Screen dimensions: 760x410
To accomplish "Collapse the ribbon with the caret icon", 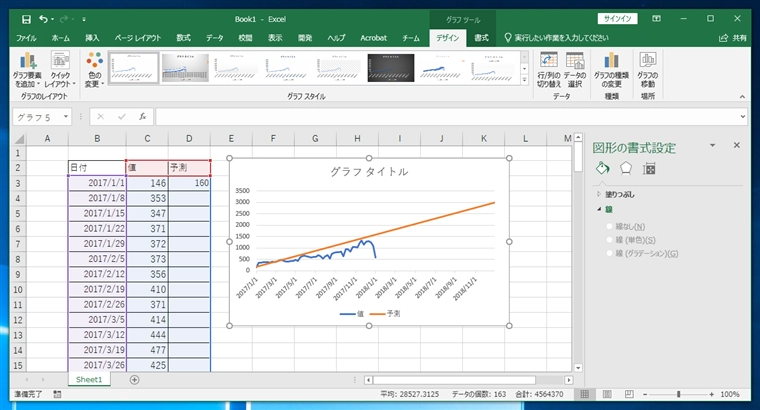I will click(x=742, y=97).
